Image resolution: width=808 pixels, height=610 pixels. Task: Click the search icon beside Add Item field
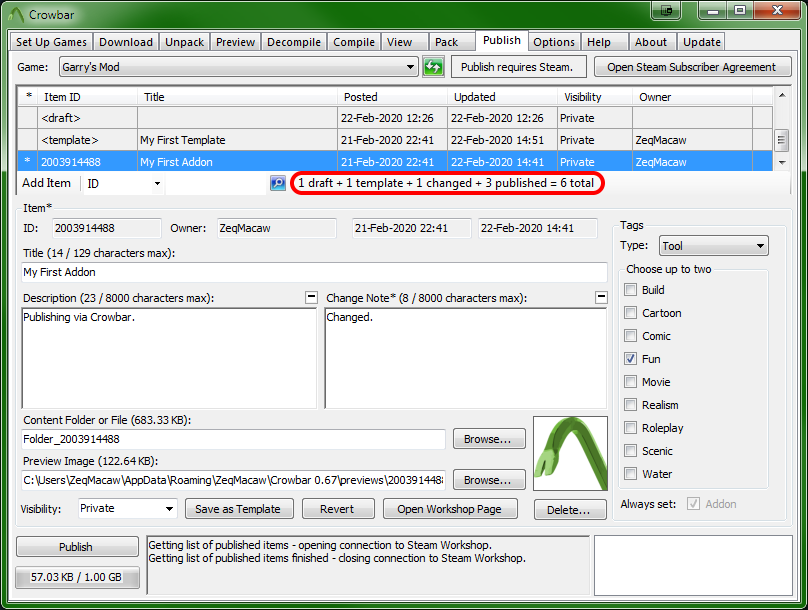point(278,183)
